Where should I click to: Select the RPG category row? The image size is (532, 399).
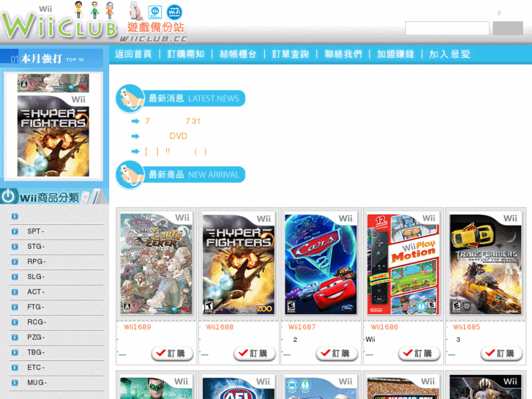coord(56,261)
